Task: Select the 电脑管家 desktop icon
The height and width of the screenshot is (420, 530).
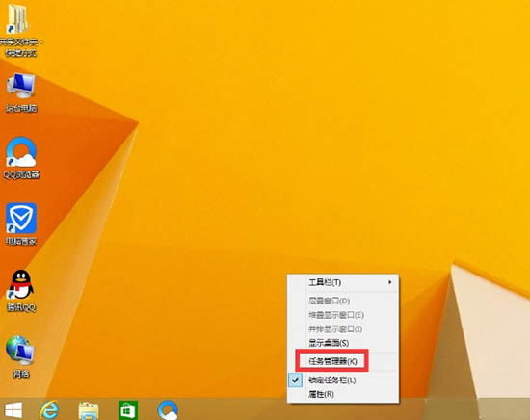Action: (21, 219)
